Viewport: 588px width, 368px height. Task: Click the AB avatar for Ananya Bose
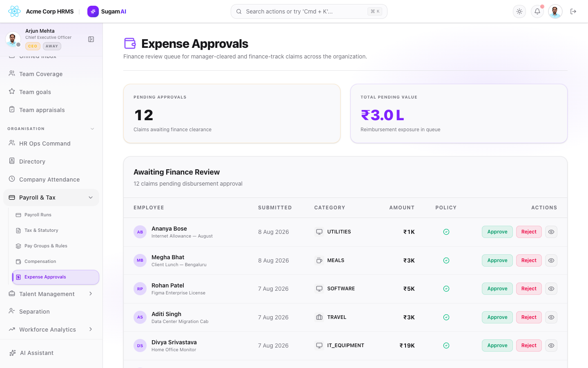coord(140,232)
